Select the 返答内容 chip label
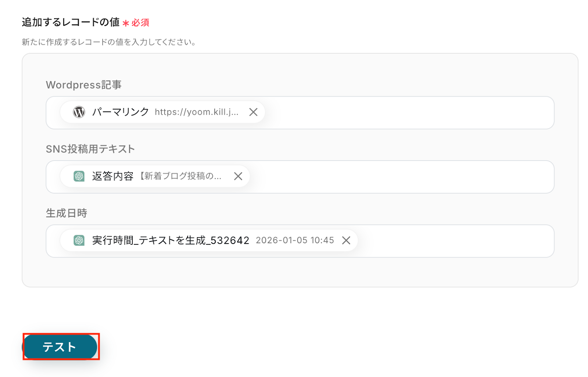This screenshot has width=588, height=377. (x=113, y=176)
